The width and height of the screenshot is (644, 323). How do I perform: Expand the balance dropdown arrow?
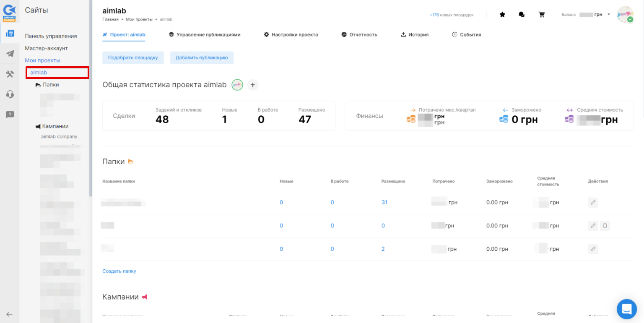tap(608, 15)
